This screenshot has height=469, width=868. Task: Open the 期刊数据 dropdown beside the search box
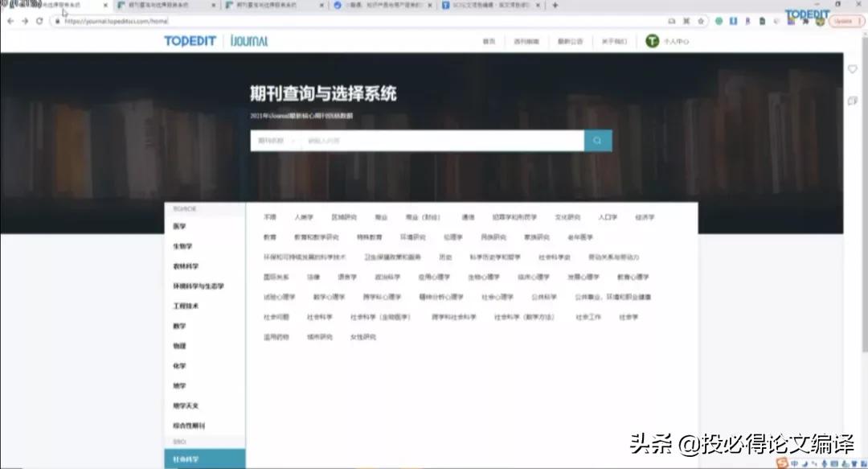(275, 140)
